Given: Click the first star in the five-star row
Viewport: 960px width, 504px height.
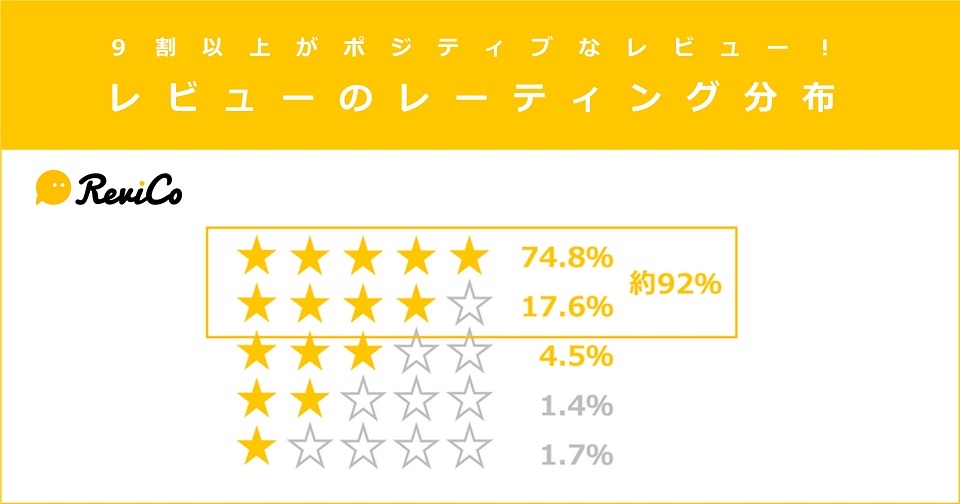Looking at the screenshot, I should pyautogui.click(x=256, y=258).
